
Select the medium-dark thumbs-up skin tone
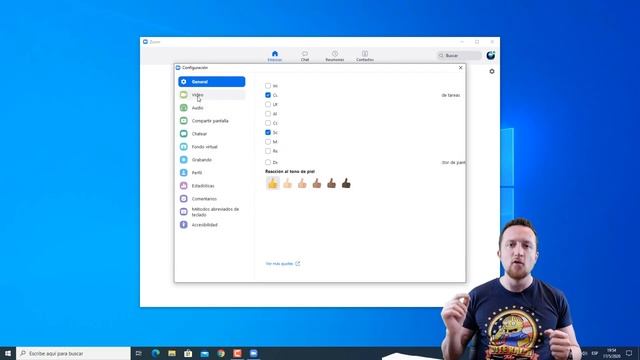(331, 184)
